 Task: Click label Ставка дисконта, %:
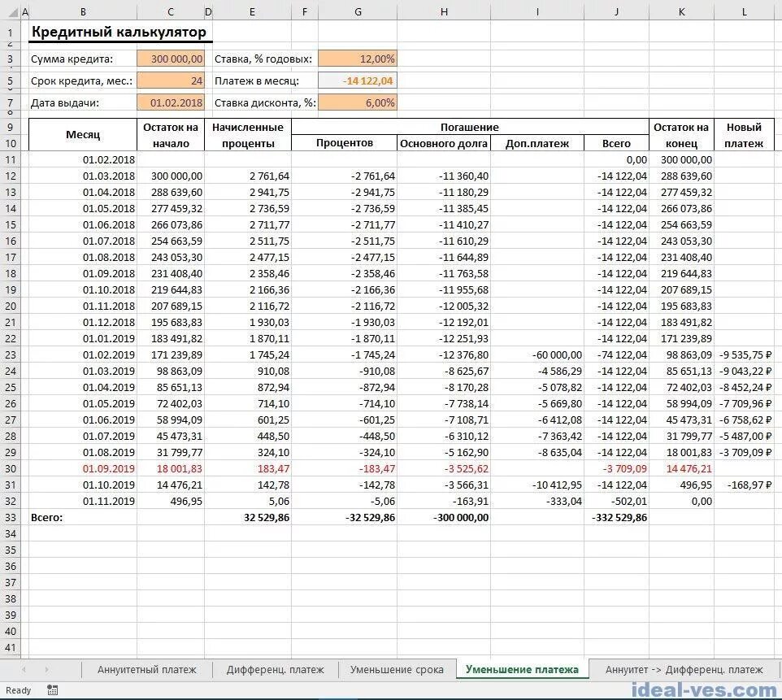tap(265, 102)
